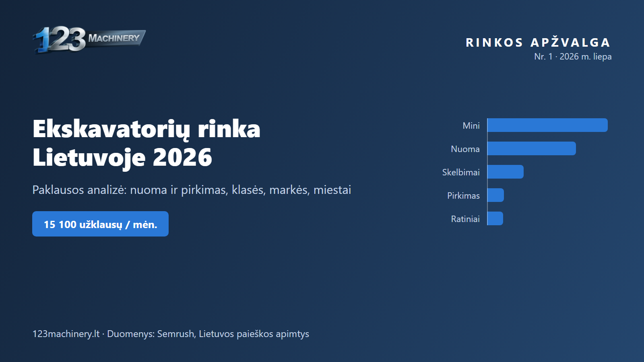Select the 'RINKOS APŽVALGA' heading
The width and height of the screenshot is (644, 362).
point(539,42)
